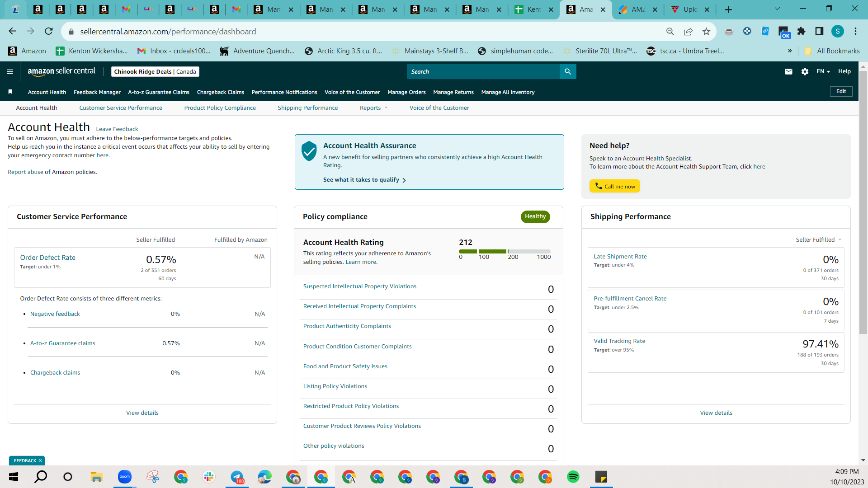This screenshot has width=868, height=488.
Task: Expand 'See what it takes to qualify'
Action: (364, 180)
